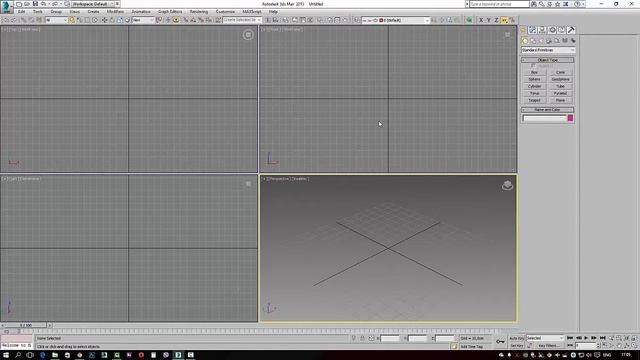Collapse the Object Type rollout
Viewport: 640px width, 360px height.
tap(547, 60)
